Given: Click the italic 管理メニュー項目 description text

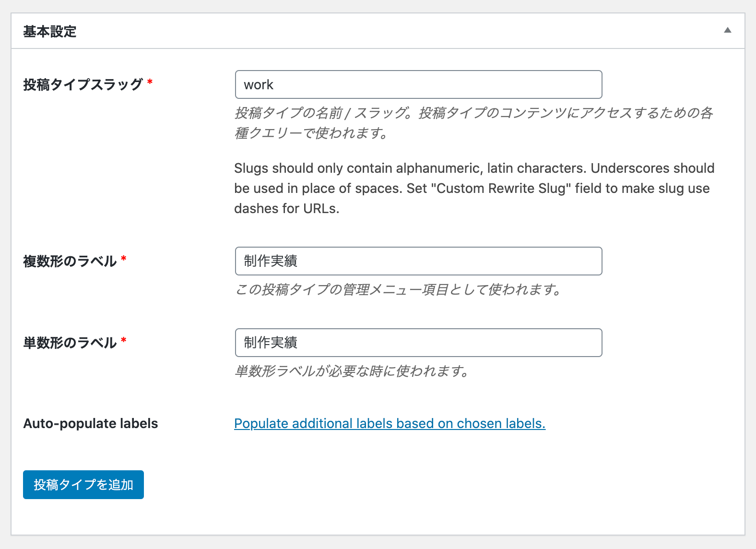Looking at the screenshot, I should pos(398,289).
